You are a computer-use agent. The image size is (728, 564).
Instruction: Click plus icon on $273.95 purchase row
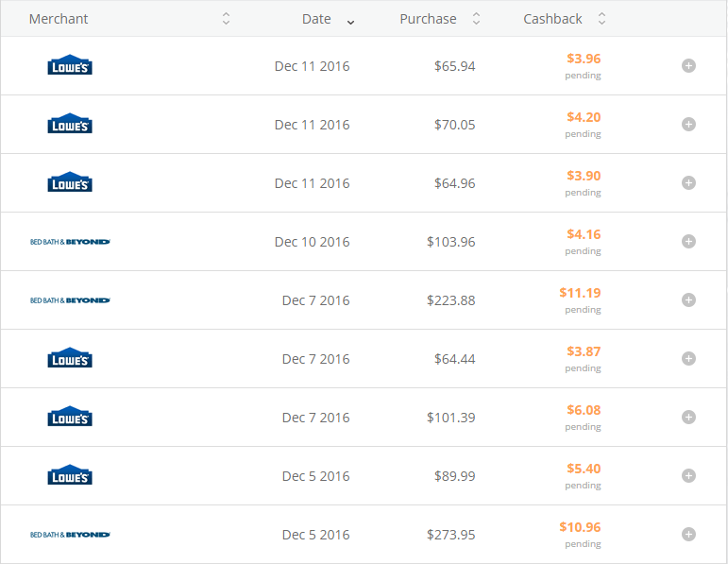pyautogui.click(x=688, y=535)
